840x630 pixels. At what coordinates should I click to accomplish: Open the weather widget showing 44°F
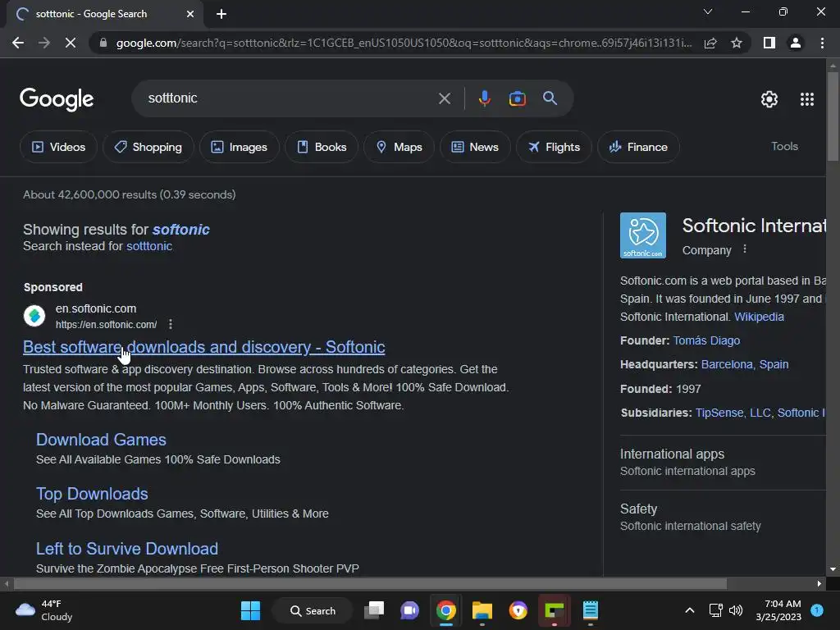(x=44, y=610)
